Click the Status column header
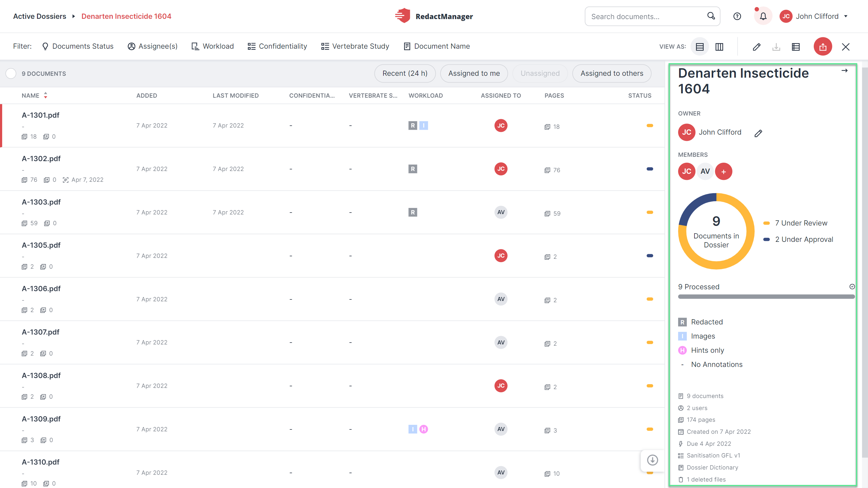868x488 pixels. pos(640,96)
